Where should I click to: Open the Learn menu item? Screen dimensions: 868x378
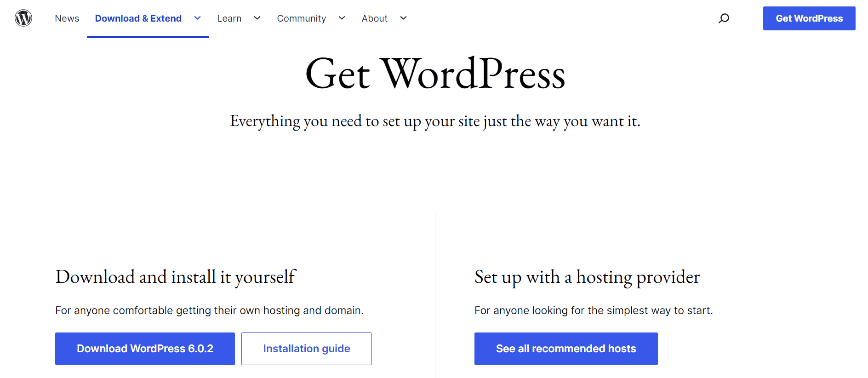[229, 18]
